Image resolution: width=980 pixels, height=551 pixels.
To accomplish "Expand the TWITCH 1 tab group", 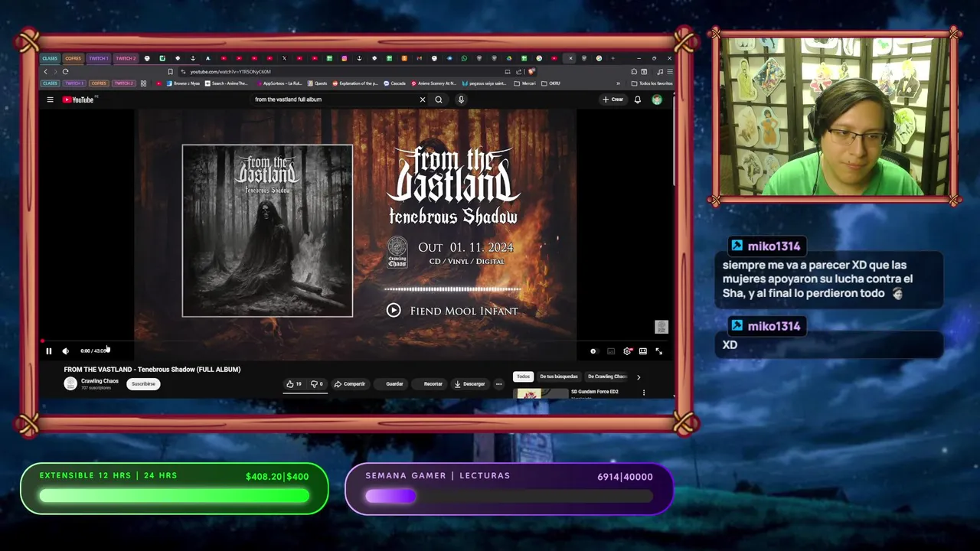I will (98, 58).
